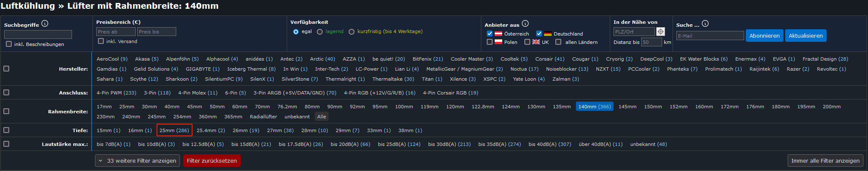Click the German flag icon
The image size is (868, 171).
click(548, 34)
